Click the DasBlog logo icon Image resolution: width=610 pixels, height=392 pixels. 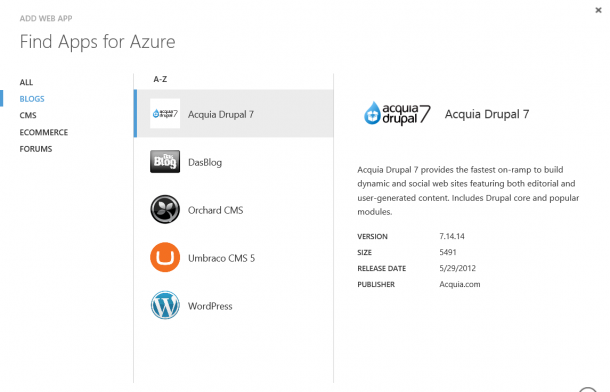[x=165, y=161]
